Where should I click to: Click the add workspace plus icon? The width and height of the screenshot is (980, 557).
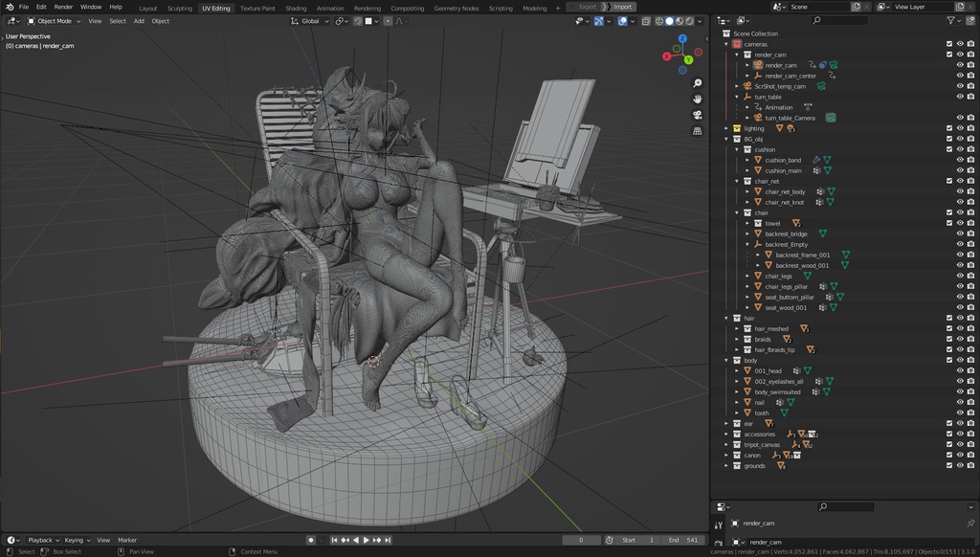(558, 8)
